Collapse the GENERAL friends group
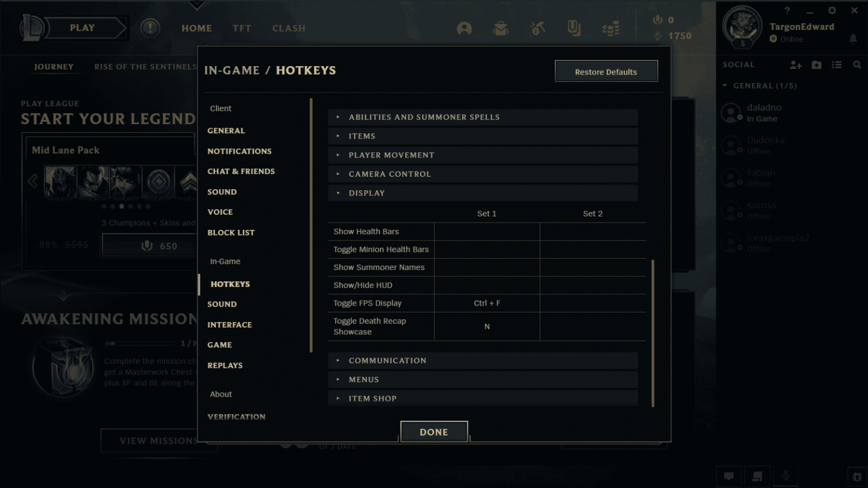Image resolution: width=868 pixels, height=488 pixels. [x=725, y=85]
